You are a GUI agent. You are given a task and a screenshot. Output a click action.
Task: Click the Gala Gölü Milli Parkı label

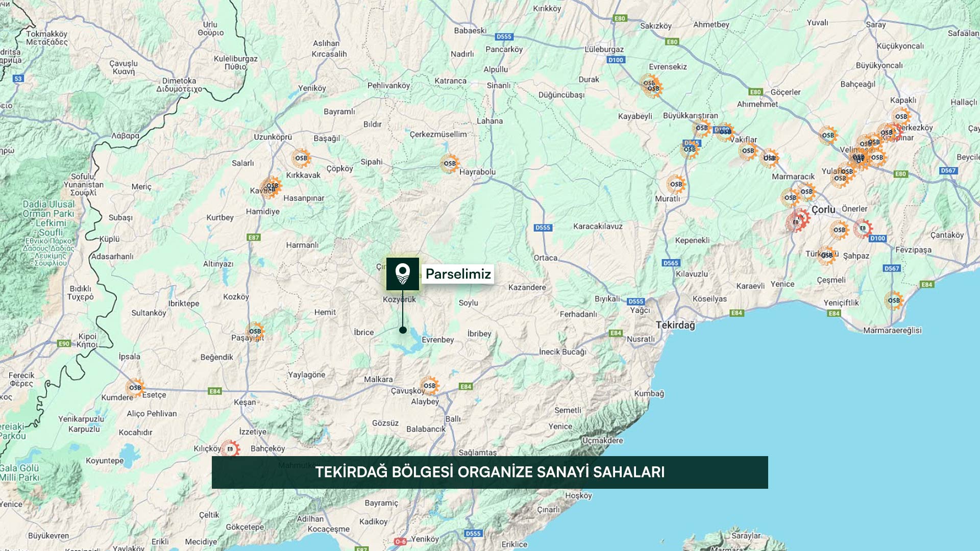click(19, 473)
